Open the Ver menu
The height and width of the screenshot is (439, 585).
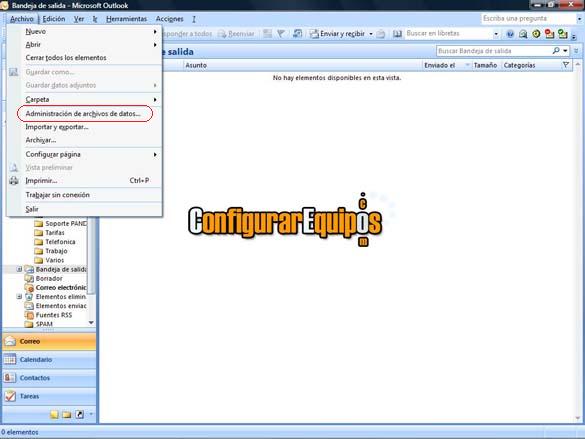click(79, 19)
